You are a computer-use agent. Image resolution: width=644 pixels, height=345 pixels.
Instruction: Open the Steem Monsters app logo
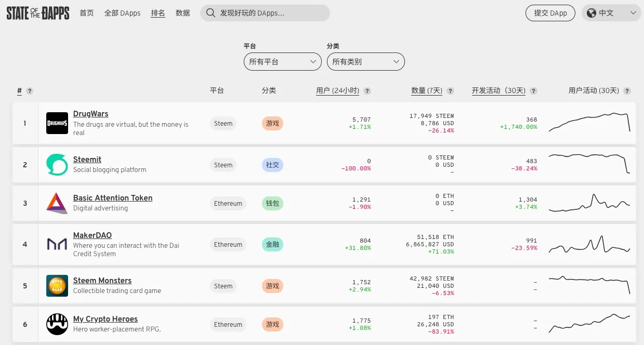(57, 286)
